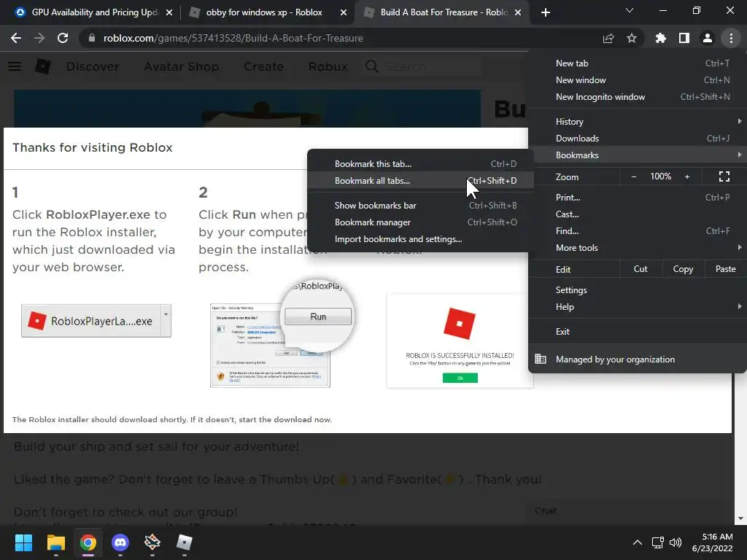The width and height of the screenshot is (747, 560).
Task: Click the Roblox logo icon
Action: (x=43, y=66)
